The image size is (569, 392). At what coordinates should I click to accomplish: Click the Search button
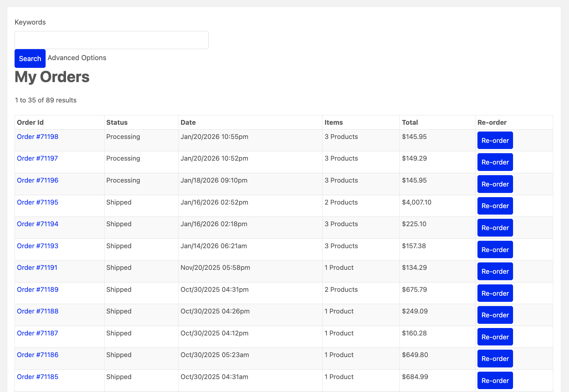(x=30, y=58)
